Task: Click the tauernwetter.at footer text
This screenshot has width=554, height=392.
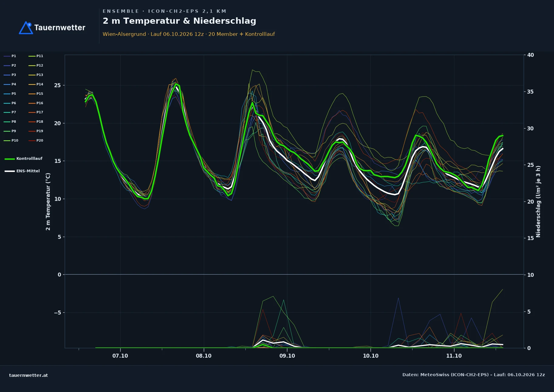Action: 29,375
